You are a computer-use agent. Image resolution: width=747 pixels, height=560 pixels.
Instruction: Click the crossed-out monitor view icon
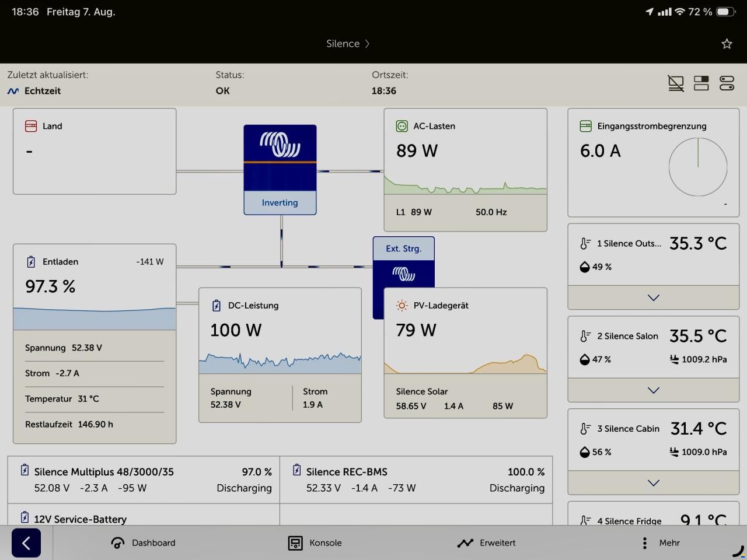pos(676,83)
